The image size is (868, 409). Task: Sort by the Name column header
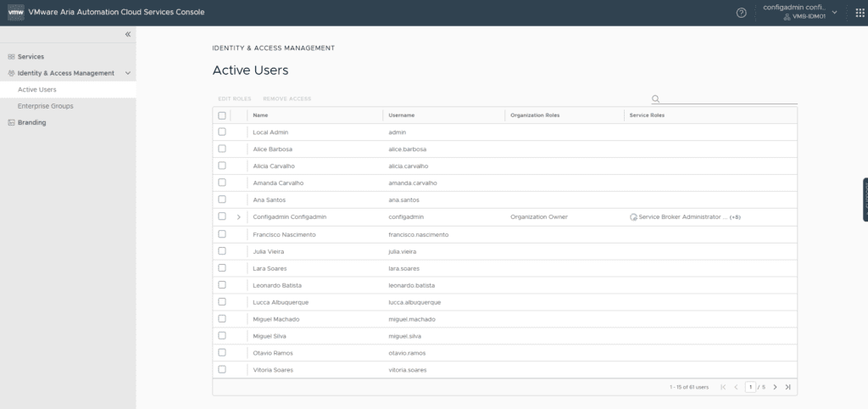(260, 115)
